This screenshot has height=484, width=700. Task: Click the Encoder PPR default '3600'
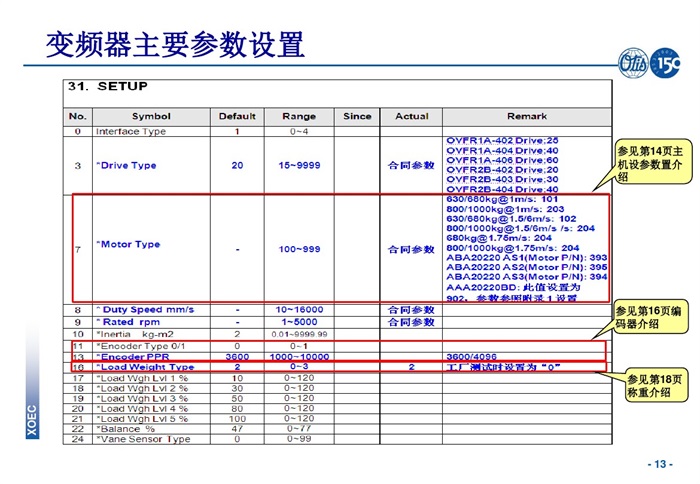(x=237, y=357)
